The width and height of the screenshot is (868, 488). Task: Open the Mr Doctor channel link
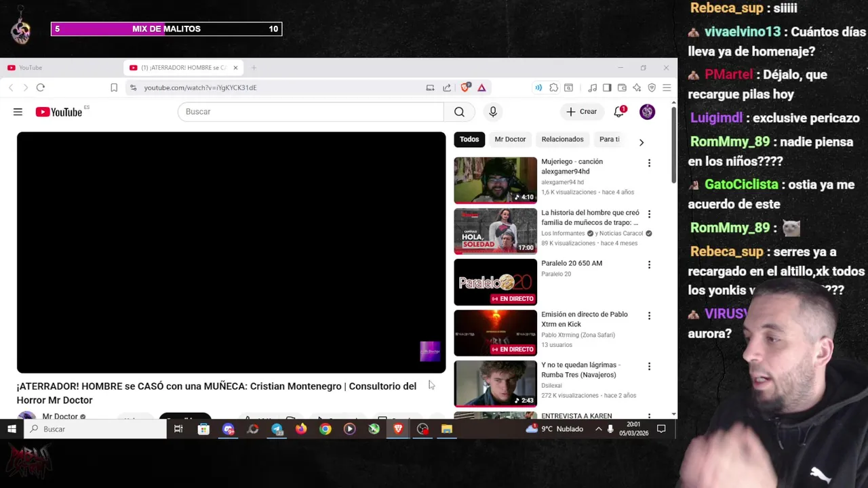(60, 417)
